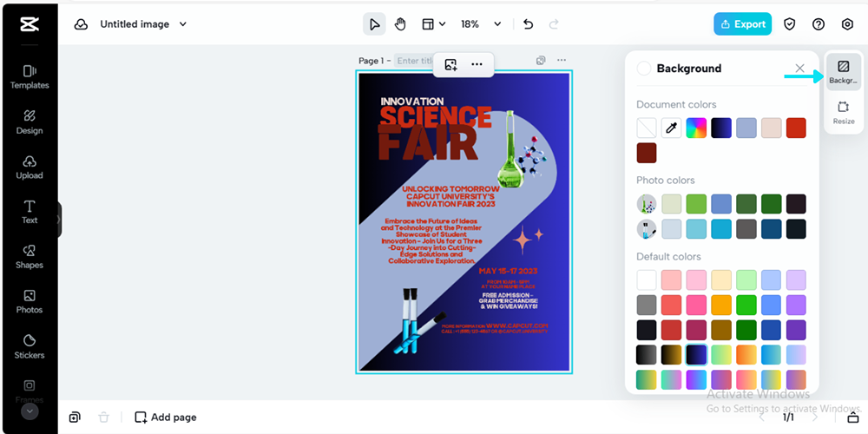Open the settings hexagon icon

(x=847, y=24)
